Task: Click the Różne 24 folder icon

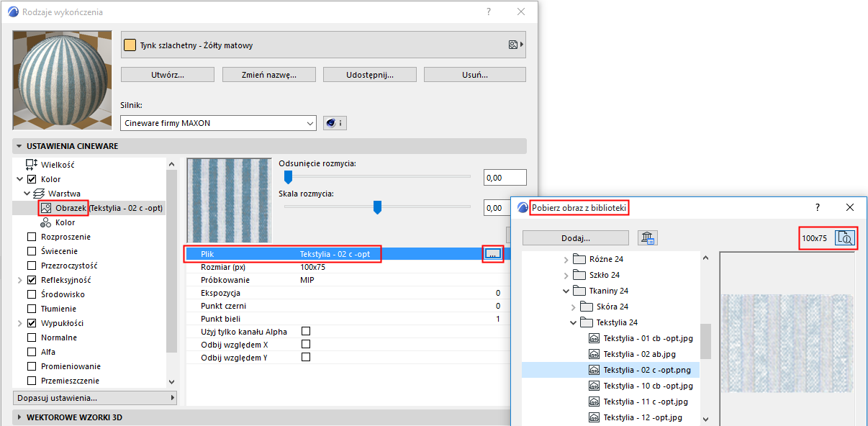Action: point(580,259)
